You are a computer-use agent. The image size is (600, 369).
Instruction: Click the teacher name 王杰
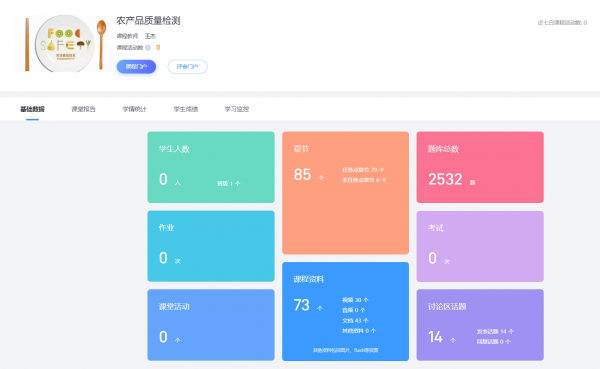150,36
